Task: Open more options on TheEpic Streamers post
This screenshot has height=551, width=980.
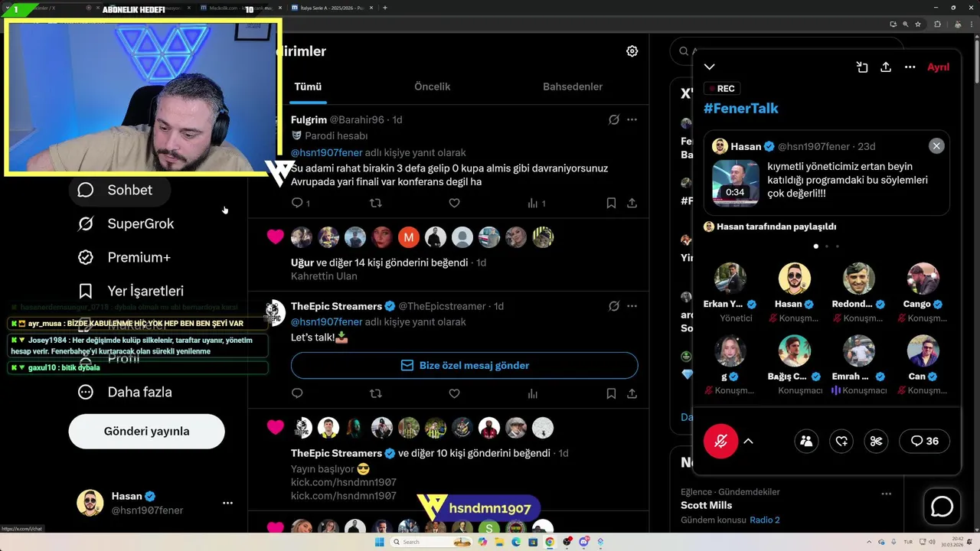Action: (x=632, y=306)
